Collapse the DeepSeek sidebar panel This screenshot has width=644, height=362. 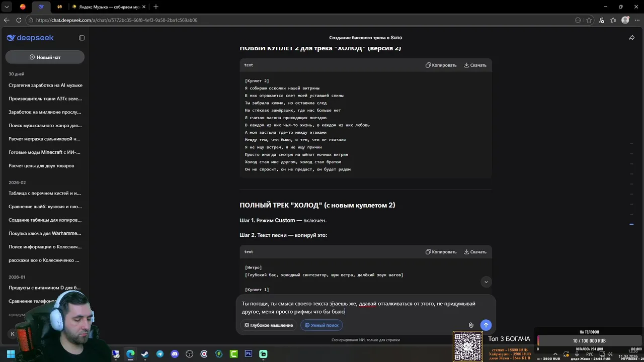pos(82,38)
